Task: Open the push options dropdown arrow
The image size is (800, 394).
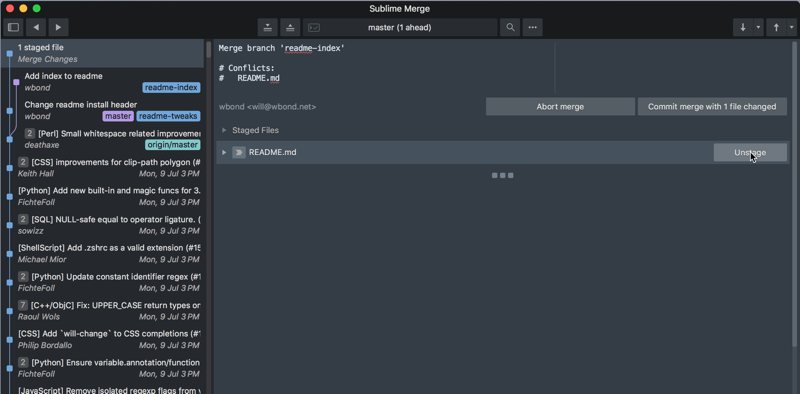Action: [x=792, y=28]
